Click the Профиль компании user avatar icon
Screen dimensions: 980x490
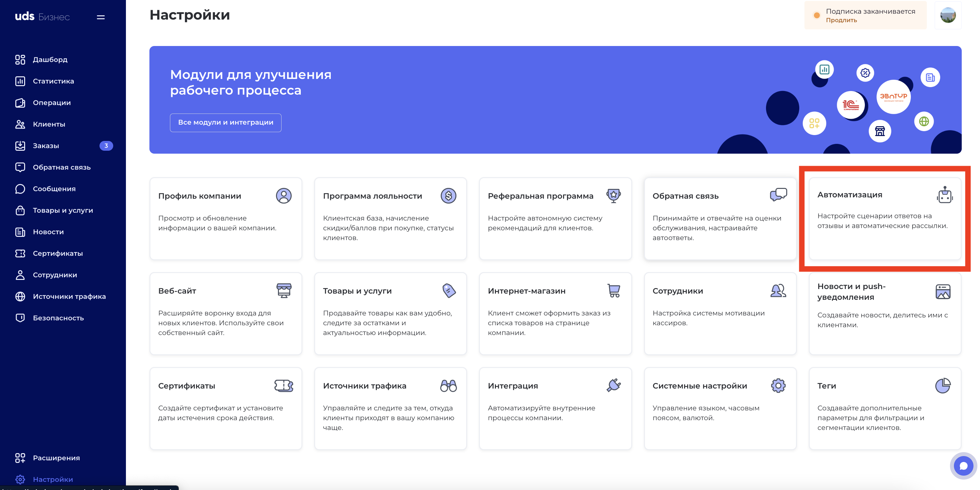click(x=283, y=196)
